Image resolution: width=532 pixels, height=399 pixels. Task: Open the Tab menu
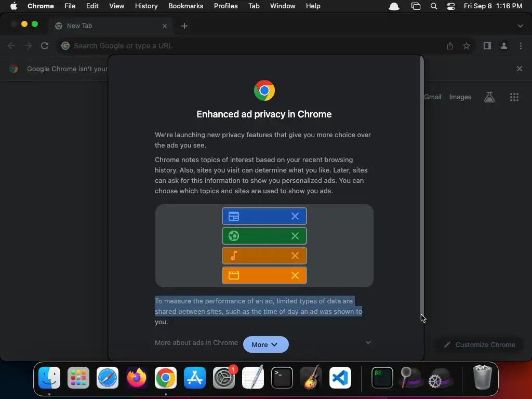(254, 6)
